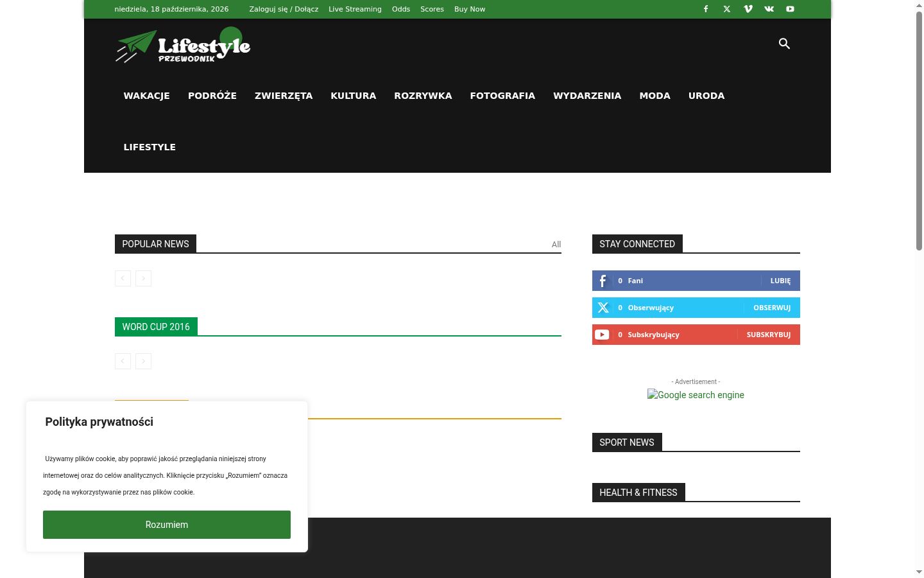
Task: Go to previous Word Cup 2016 arrow
Action: click(x=123, y=361)
